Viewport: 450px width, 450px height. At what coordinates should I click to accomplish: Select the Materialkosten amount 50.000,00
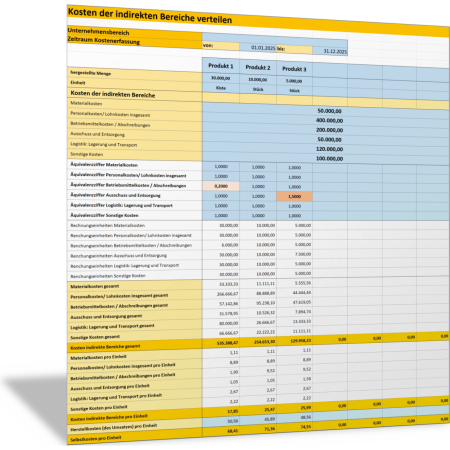pyautogui.click(x=329, y=111)
